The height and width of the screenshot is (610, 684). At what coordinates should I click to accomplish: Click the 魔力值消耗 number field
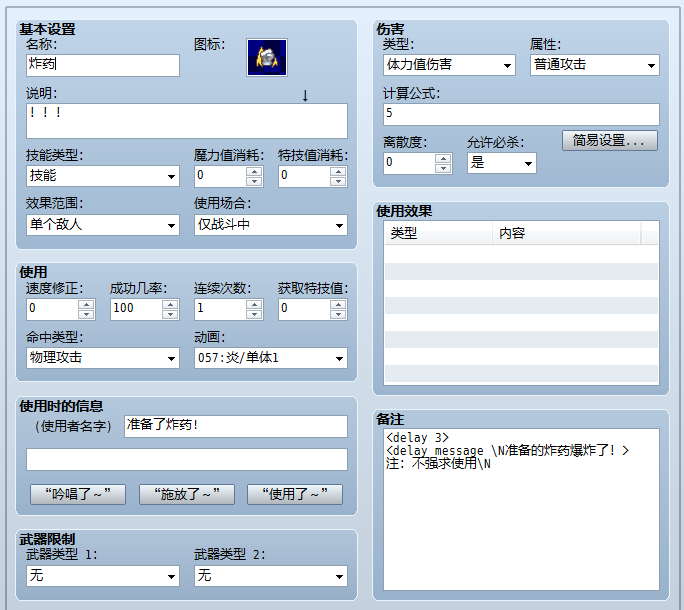click(x=220, y=176)
